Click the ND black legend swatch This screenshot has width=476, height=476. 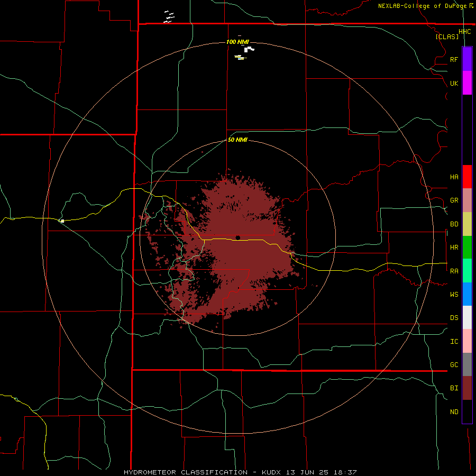pyautogui.click(x=467, y=411)
